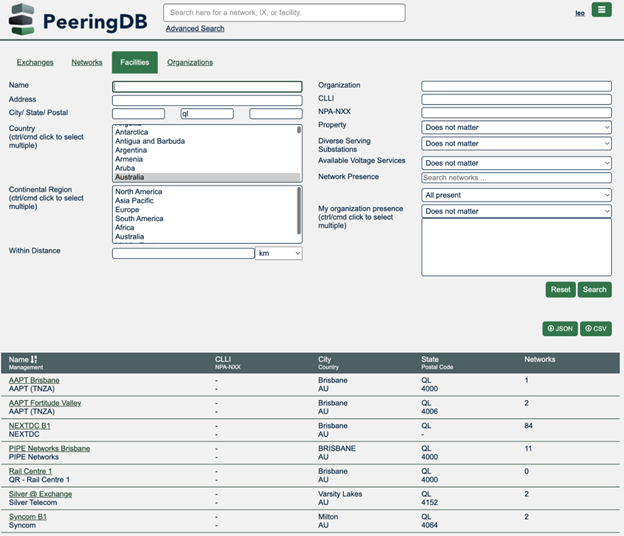Open the Syncom B1 facility

pyautogui.click(x=27, y=517)
